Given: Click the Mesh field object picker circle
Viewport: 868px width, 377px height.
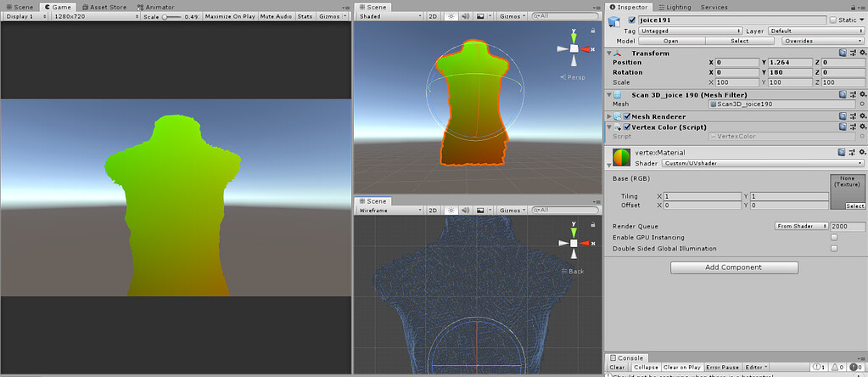Looking at the screenshot, I should [x=862, y=104].
